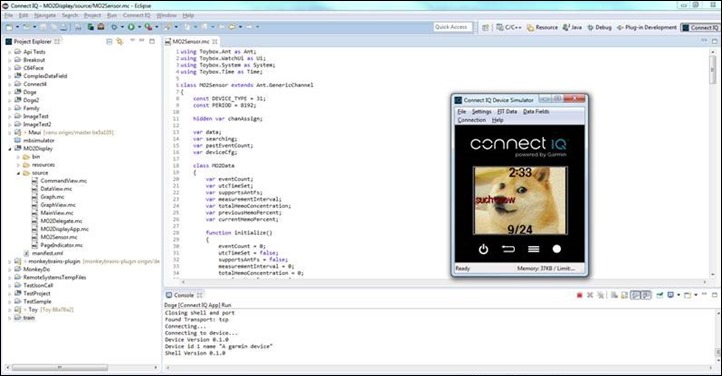Expand the Doge project node
The height and width of the screenshot is (376, 722).
(10, 92)
